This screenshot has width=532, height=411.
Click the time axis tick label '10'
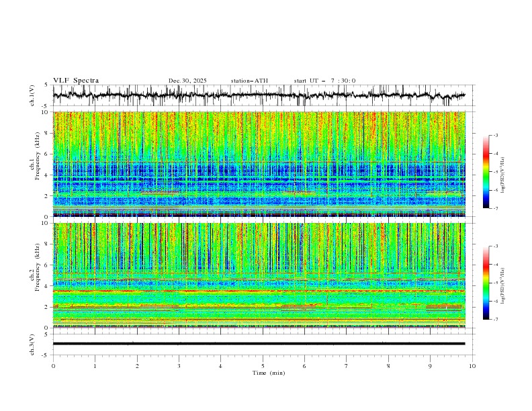(x=472, y=366)
